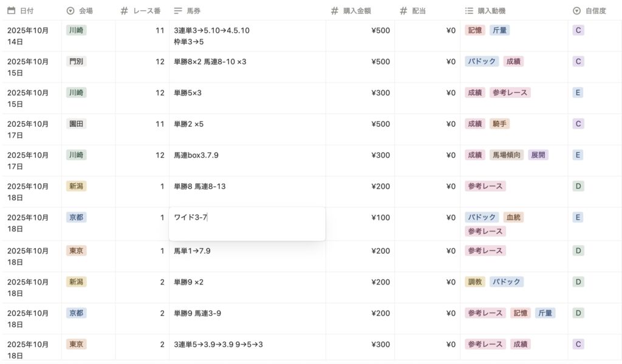Viewport: 622px width, 364px height.
Task: Open the 門別 venue select tag
Action: pos(77,61)
